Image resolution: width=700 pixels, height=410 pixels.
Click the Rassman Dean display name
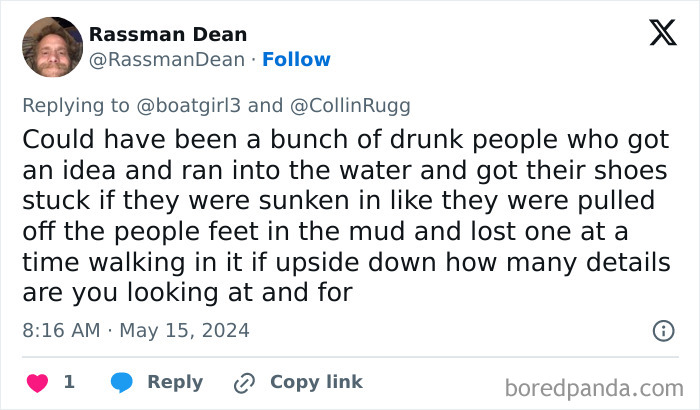(168, 35)
